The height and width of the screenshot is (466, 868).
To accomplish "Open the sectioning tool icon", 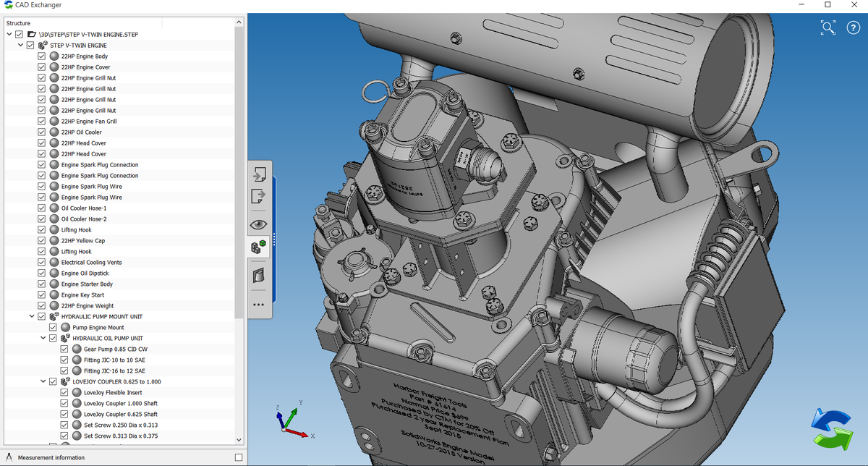I will tap(259, 275).
